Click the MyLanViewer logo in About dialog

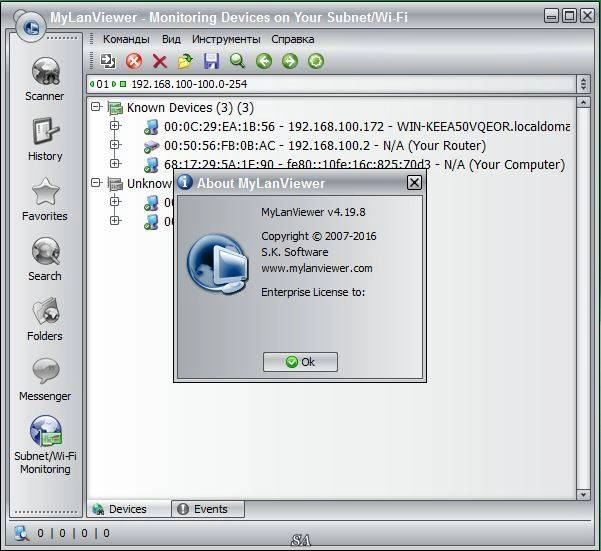(218, 264)
